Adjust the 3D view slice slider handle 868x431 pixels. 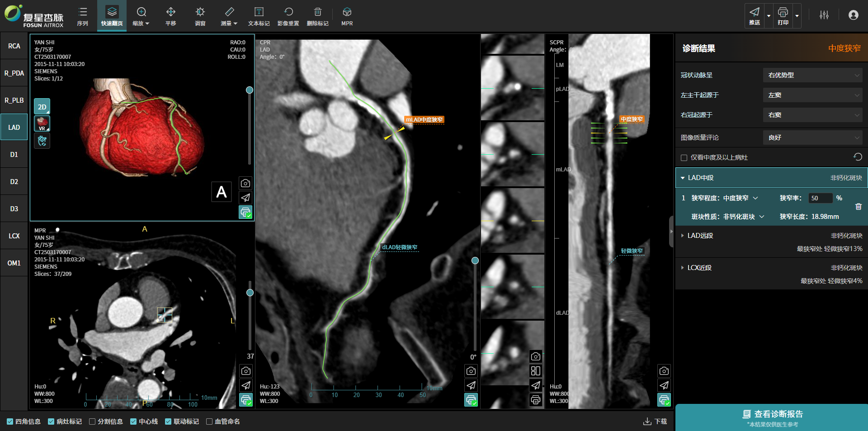[250, 90]
